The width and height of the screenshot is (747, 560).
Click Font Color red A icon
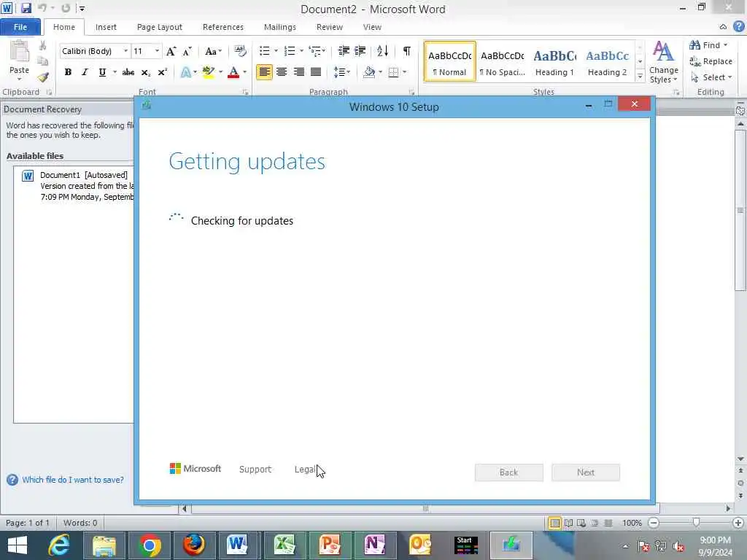coord(233,72)
